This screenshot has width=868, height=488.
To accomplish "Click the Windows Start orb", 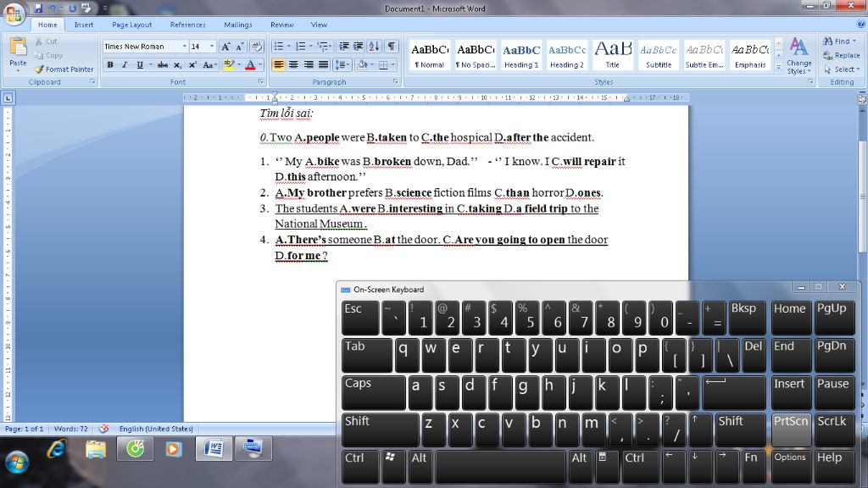I will (17, 462).
